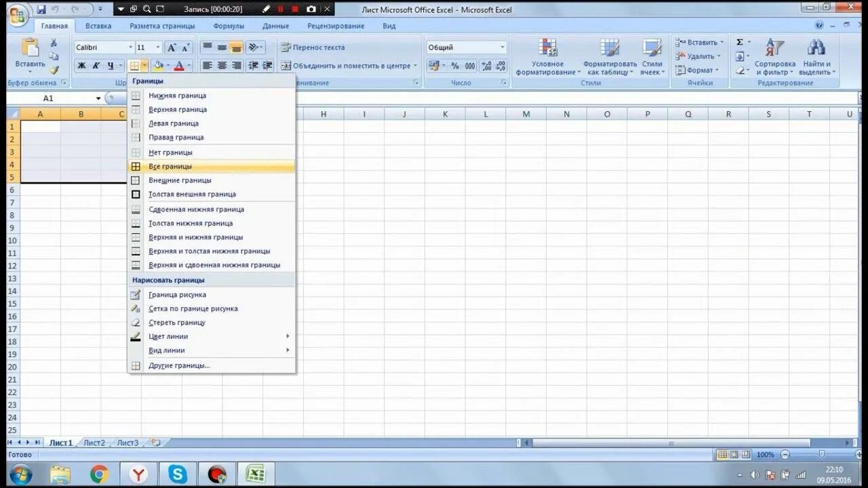Toggle Align bottom vertical alignment
Image resolution: width=868 pixels, height=488 pixels.
(x=236, y=47)
